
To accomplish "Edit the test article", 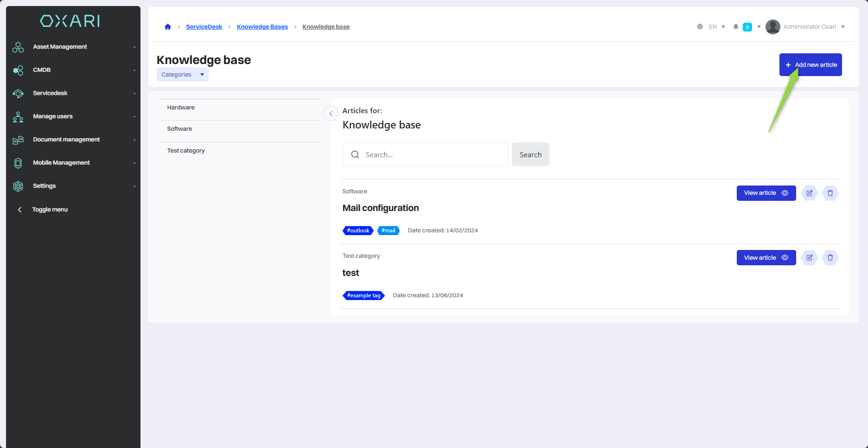I will coord(809,258).
